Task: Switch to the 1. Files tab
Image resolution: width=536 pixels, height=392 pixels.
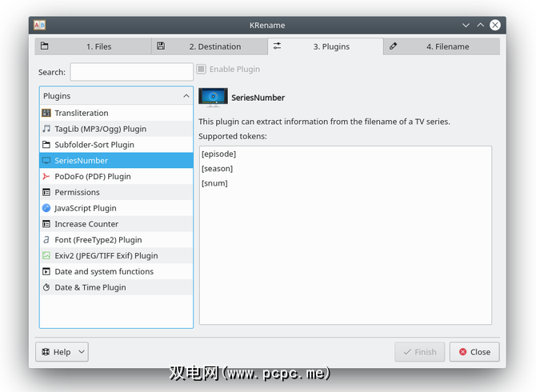Action: (x=93, y=46)
